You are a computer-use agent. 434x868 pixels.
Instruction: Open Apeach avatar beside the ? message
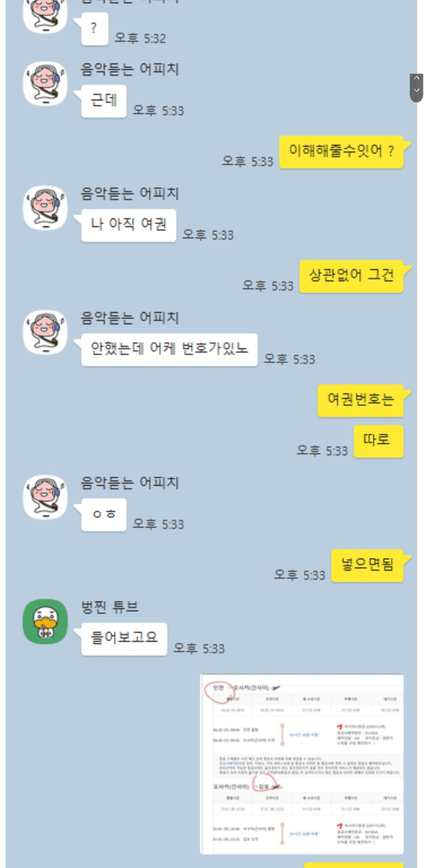(x=45, y=14)
